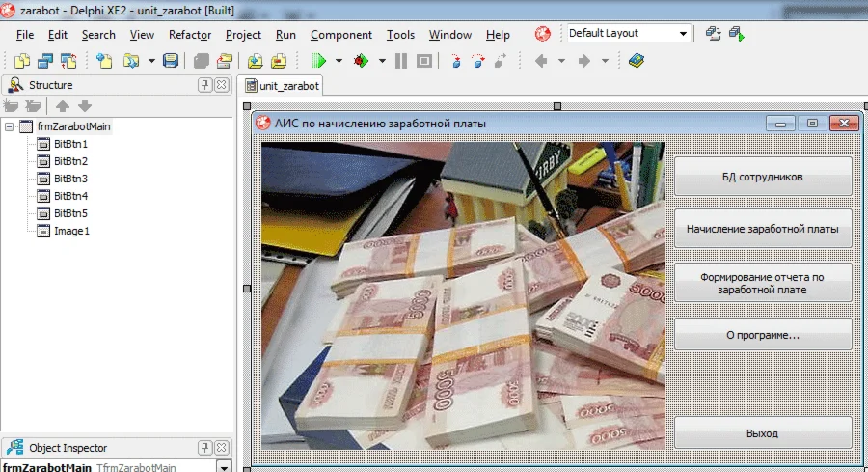Switch to the unit_zarabot tab
The height and width of the screenshot is (472, 868).
pos(283,86)
